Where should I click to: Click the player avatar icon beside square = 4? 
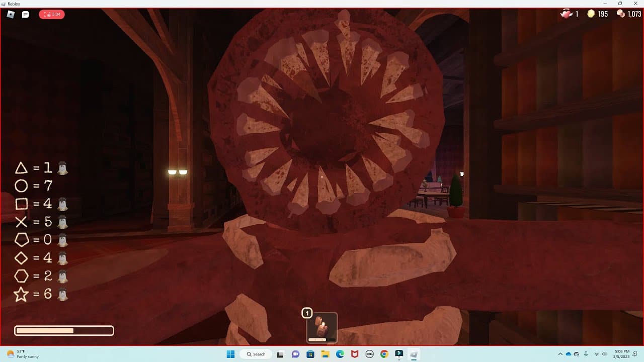[62, 204]
